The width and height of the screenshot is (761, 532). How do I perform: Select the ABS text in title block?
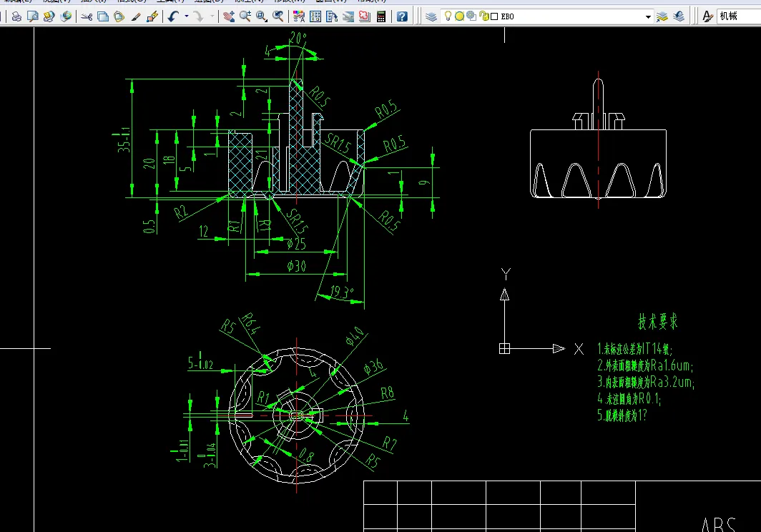pyautogui.click(x=719, y=524)
